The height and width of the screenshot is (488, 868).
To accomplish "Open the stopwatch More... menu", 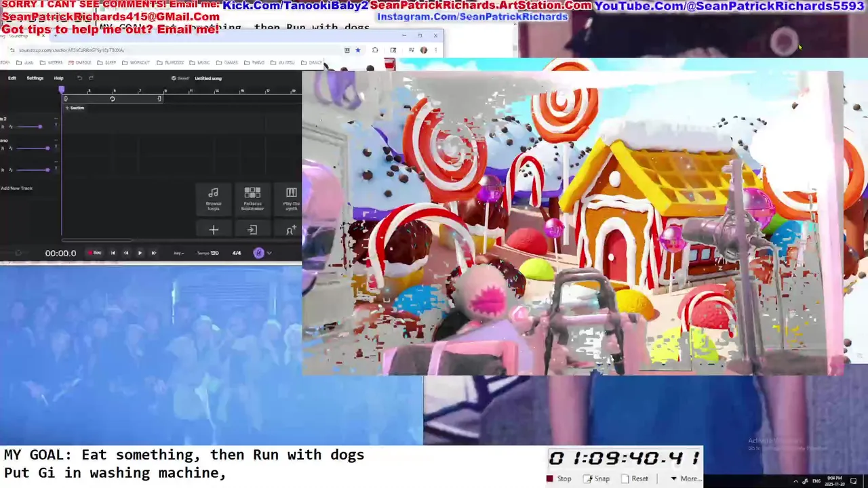I will pos(686,479).
